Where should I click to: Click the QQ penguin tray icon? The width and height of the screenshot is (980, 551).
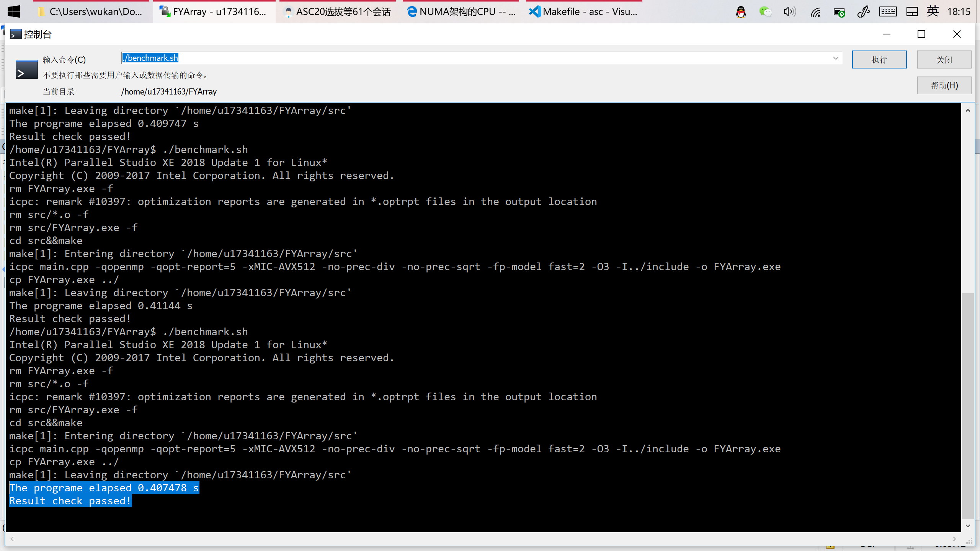click(x=741, y=12)
